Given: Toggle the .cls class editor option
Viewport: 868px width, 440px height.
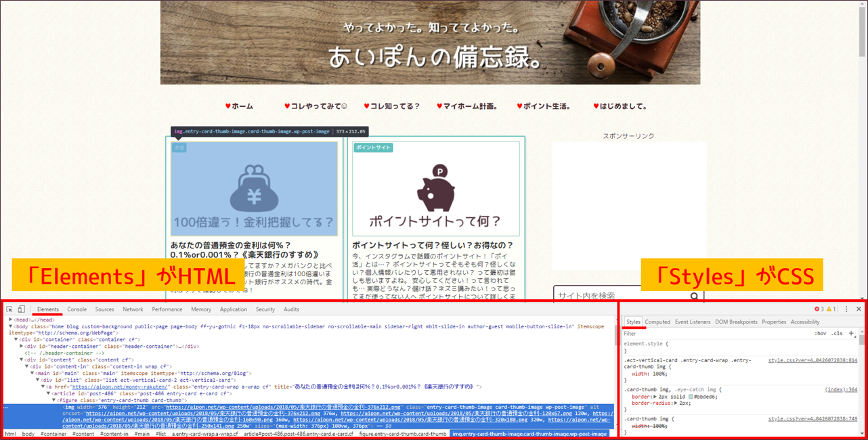Looking at the screenshot, I should [x=838, y=334].
